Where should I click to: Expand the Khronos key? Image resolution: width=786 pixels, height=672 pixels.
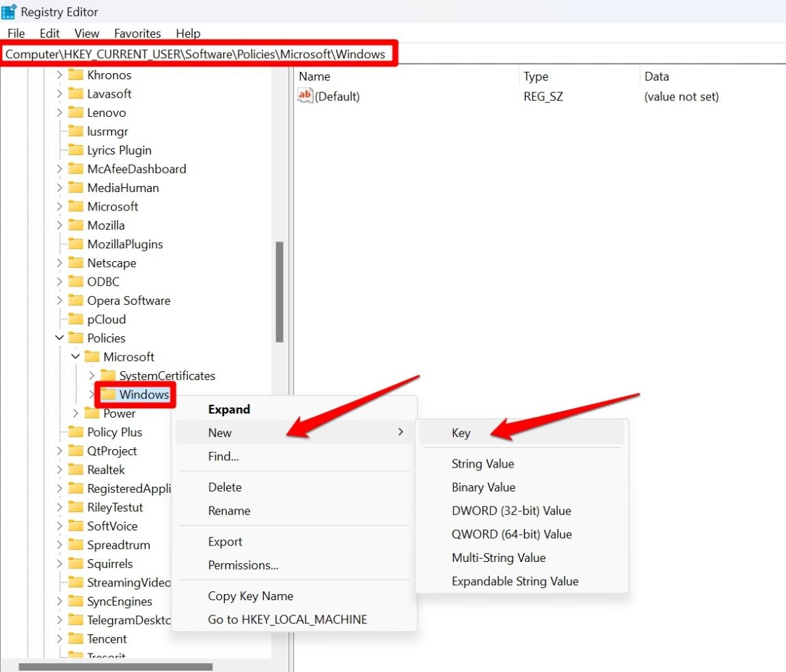pos(59,75)
